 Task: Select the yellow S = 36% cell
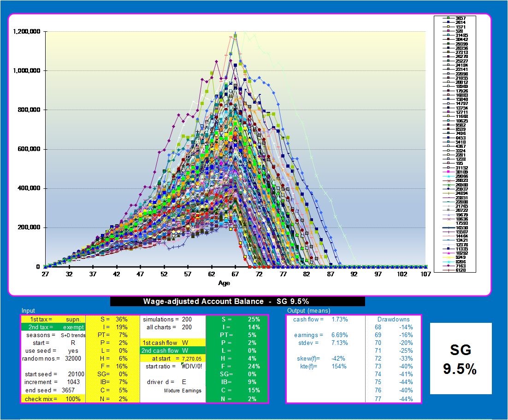(113, 319)
